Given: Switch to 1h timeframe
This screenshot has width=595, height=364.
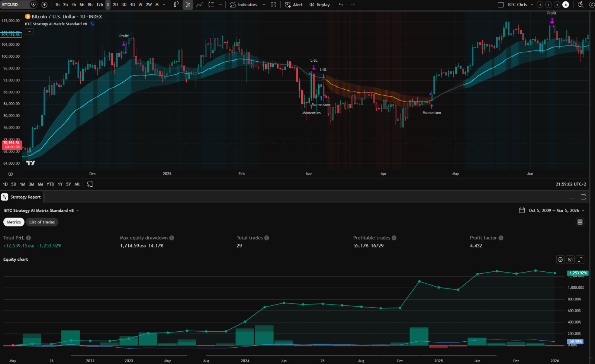Looking at the screenshot, I should point(57,5).
